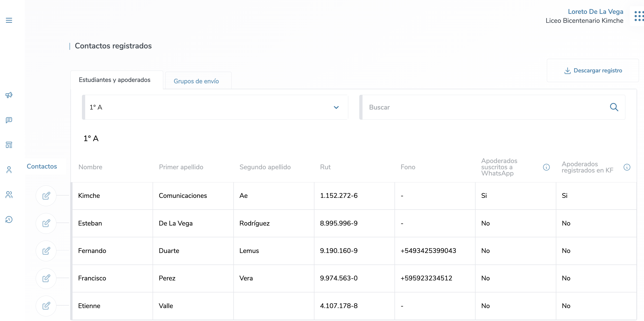Click edit icon for Francisco Perez

[46, 278]
